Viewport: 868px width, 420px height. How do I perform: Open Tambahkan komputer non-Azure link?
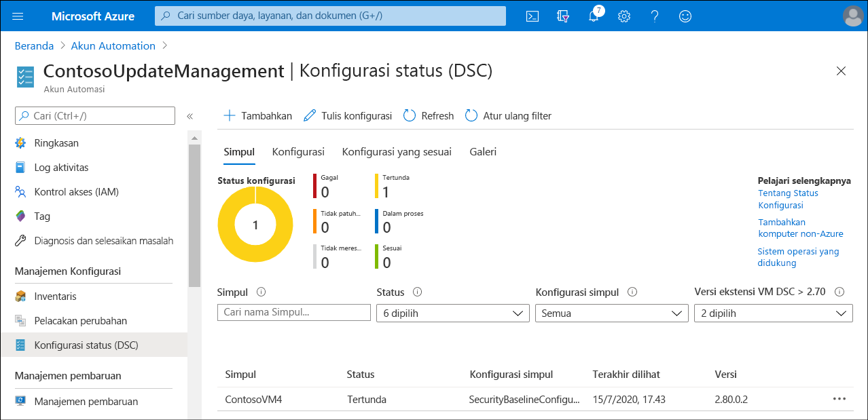tap(801, 228)
